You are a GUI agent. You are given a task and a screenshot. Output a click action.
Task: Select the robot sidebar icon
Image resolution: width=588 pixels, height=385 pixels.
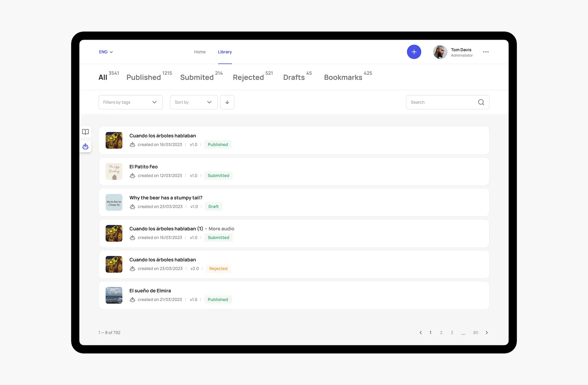tap(85, 146)
